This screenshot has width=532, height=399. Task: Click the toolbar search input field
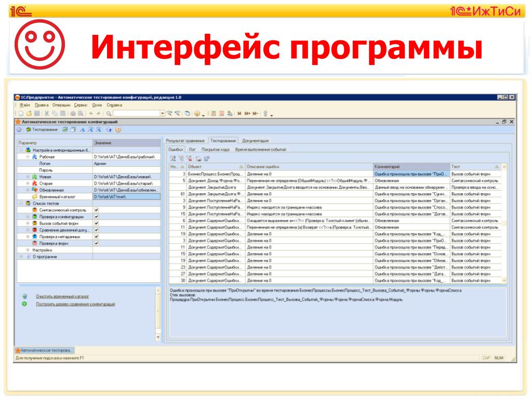(x=137, y=114)
